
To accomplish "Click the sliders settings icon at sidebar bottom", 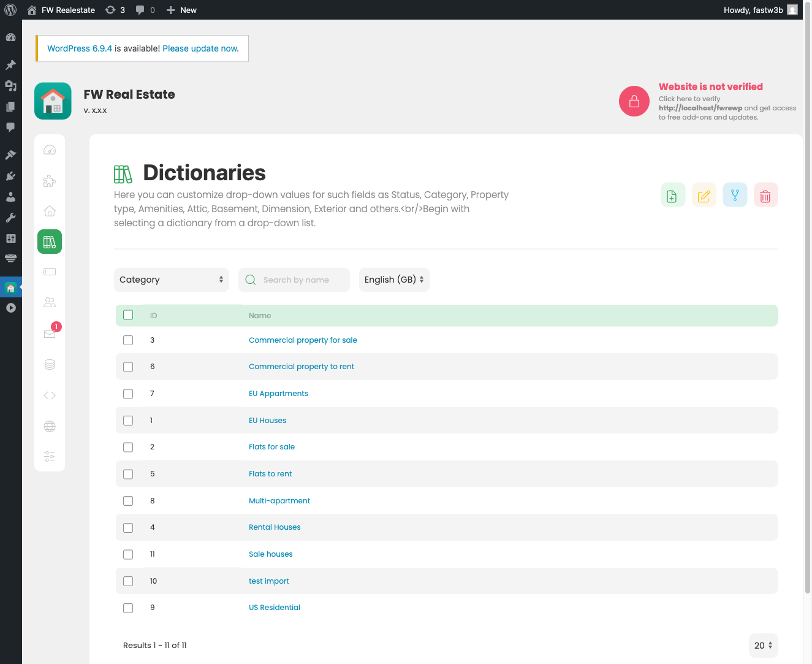I will [49, 456].
